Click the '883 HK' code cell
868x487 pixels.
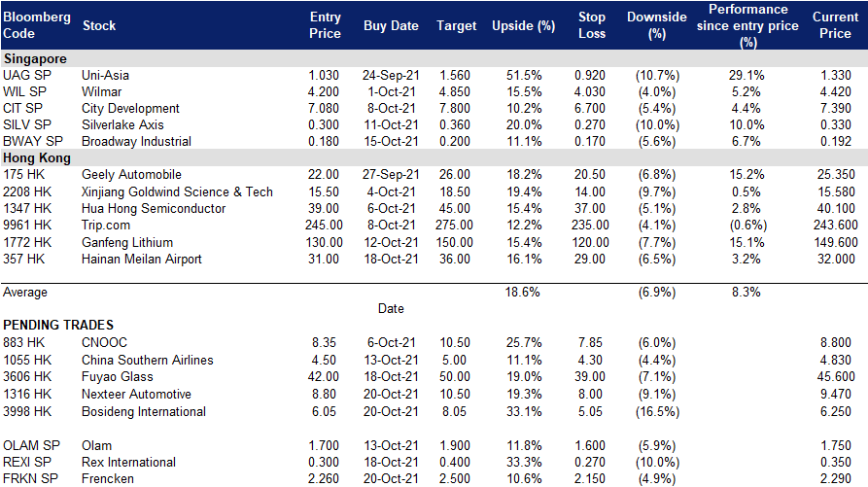23,343
